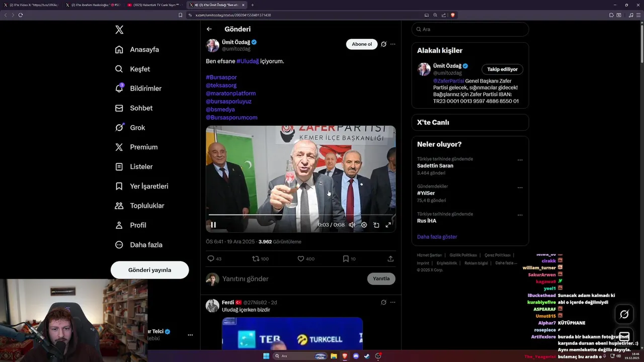Screen dimensions: 644x362
Task: Switch to the X'te İbrahim Haskoloğlu tab
Action: (x=93, y=5)
